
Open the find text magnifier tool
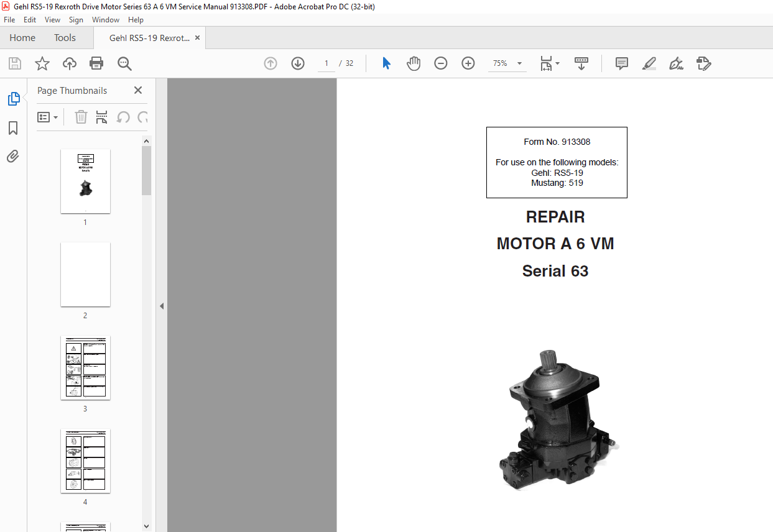pyautogui.click(x=124, y=63)
